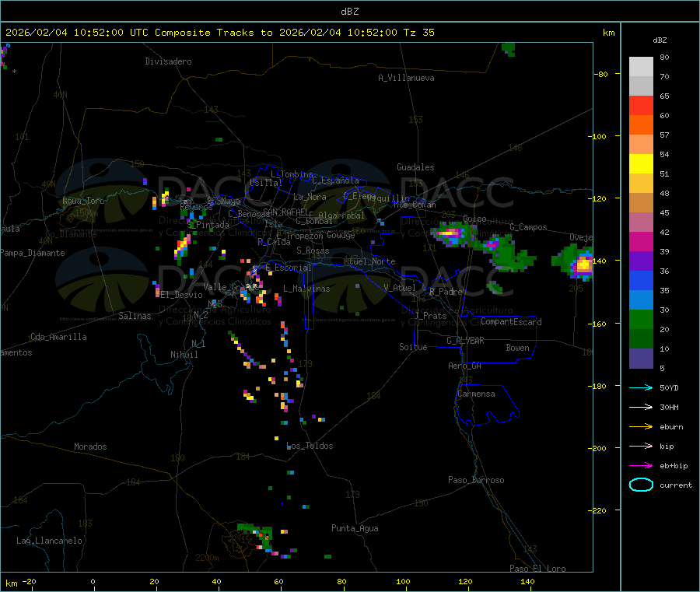Click the 'Carmensa' map label
Screen dimensions: 700x592
coord(476,394)
